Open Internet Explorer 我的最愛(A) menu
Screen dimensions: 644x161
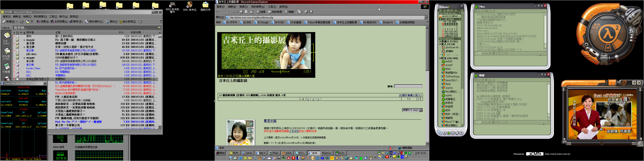click(x=258, y=7)
